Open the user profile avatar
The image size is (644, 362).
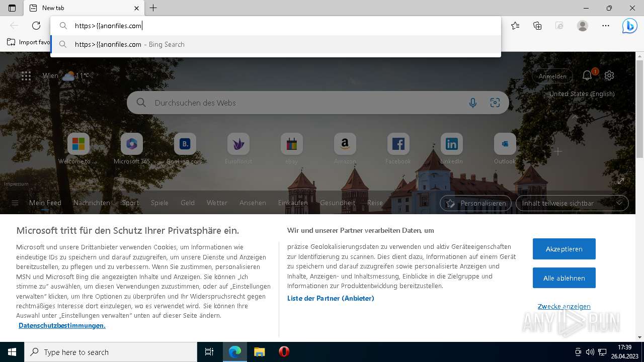pos(583,26)
